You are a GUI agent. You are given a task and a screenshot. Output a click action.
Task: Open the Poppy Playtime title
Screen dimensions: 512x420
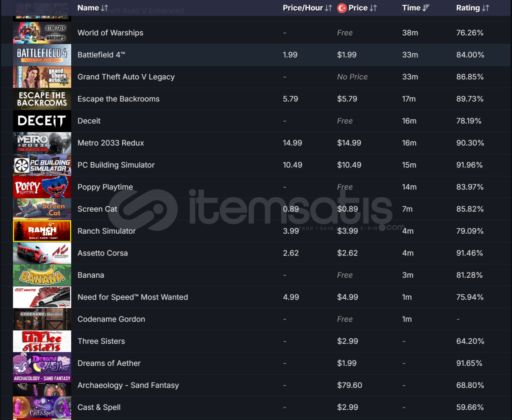click(105, 187)
